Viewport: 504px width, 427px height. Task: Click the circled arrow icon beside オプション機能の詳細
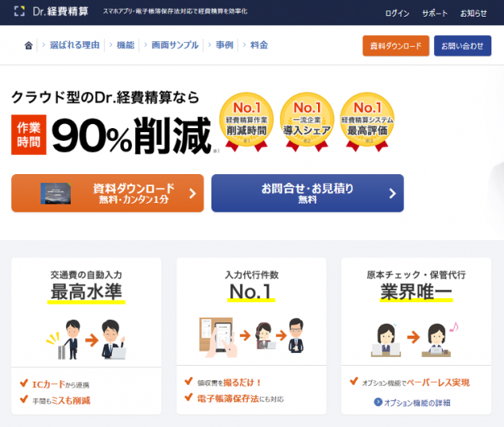[x=378, y=402]
